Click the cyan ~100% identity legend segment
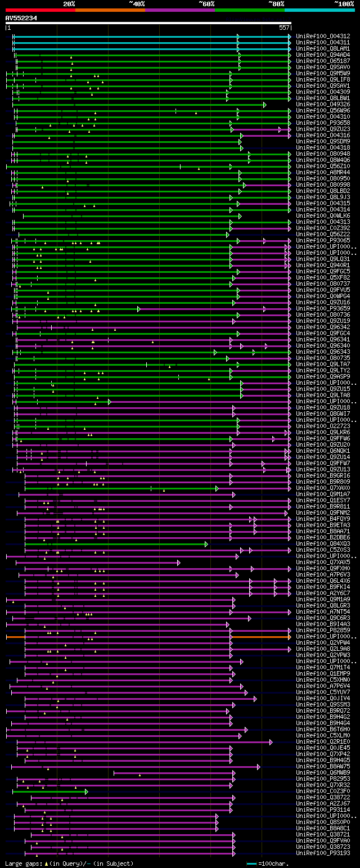360x868 pixels. (x=319, y=10)
